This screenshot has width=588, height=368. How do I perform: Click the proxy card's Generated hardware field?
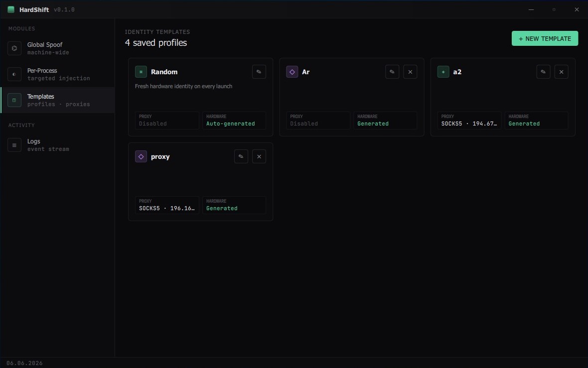coord(234,205)
